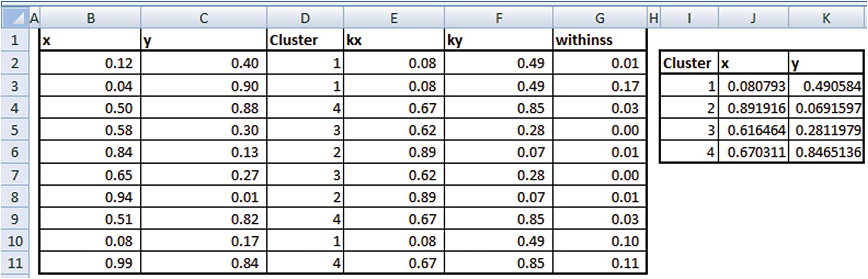Select the 'kx' header cell

point(394,40)
